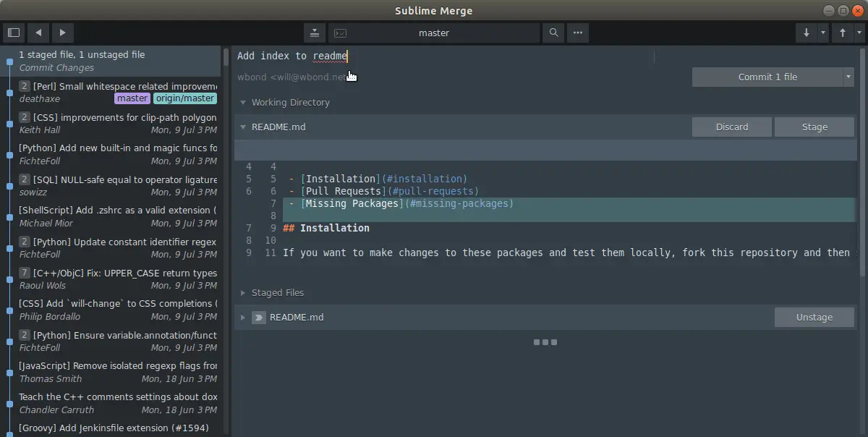The width and height of the screenshot is (868, 437).
Task: Select the Commit Changes entry
Action: tap(111, 61)
